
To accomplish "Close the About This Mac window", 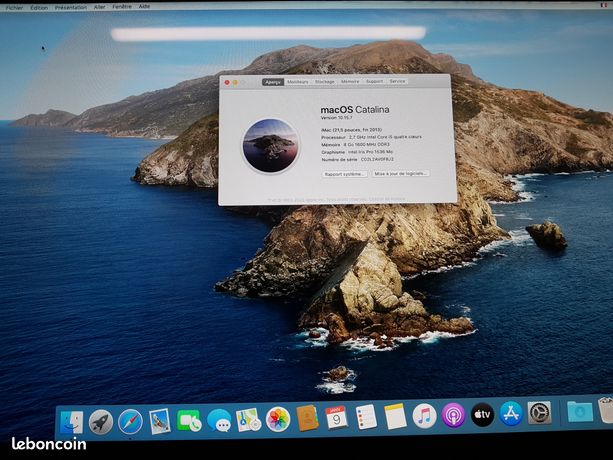I will 227,82.
